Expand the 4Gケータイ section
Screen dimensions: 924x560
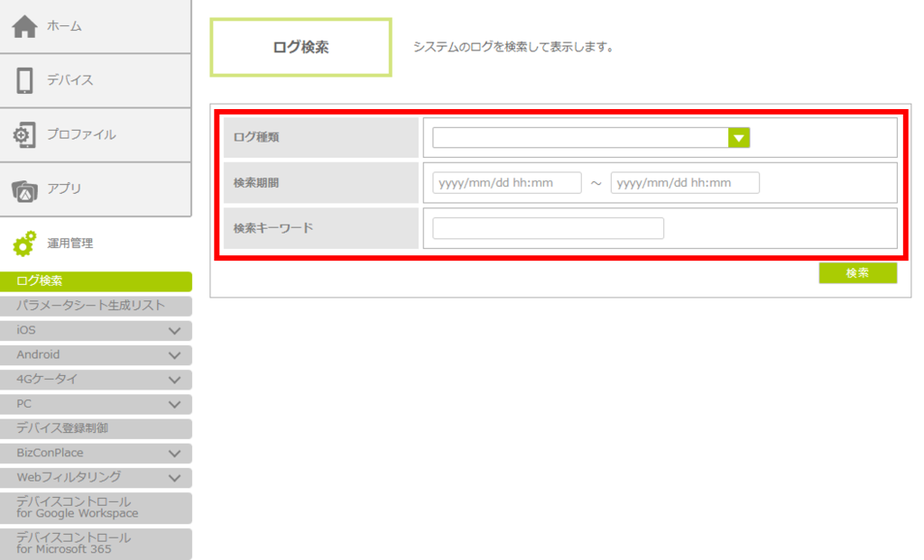[x=175, y=380]
